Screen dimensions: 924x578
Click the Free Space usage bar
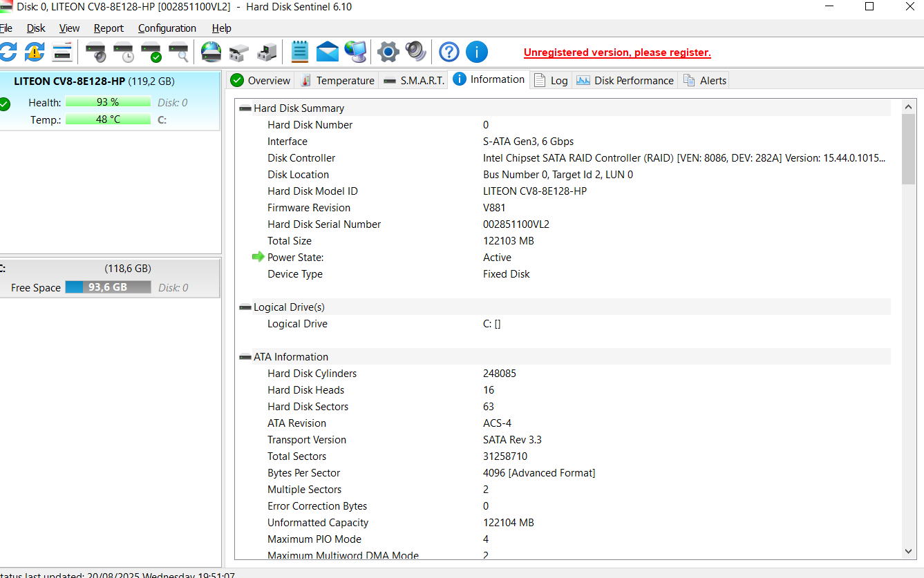point(108,287)
